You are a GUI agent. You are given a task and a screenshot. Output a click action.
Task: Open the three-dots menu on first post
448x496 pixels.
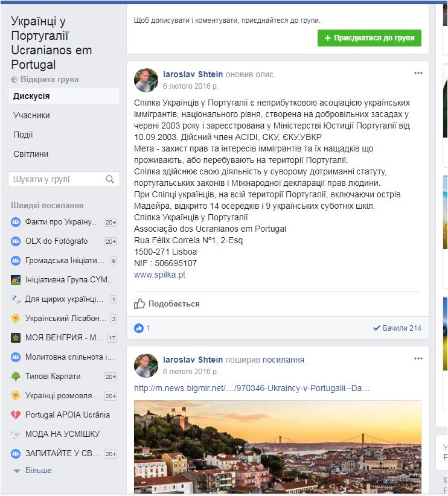coord(418,73)
